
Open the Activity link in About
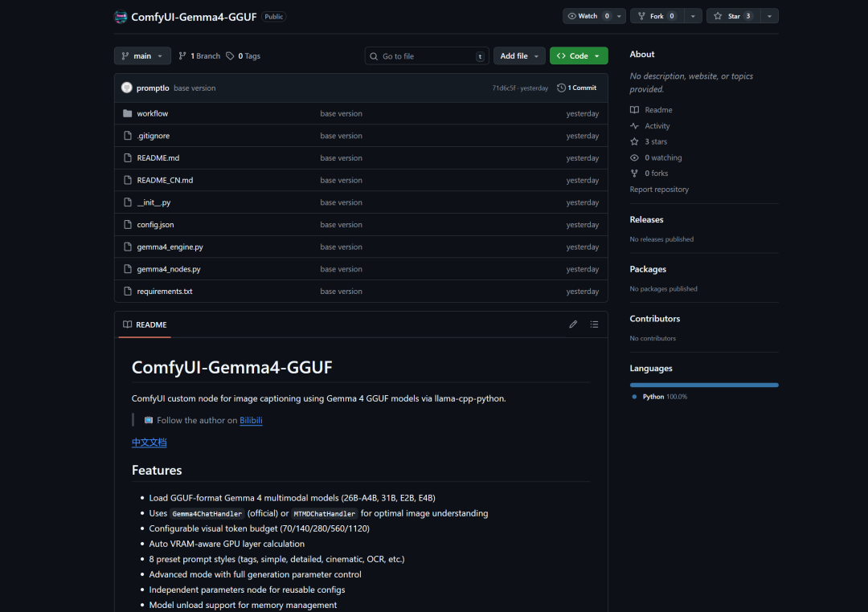[x=657, y=125]
